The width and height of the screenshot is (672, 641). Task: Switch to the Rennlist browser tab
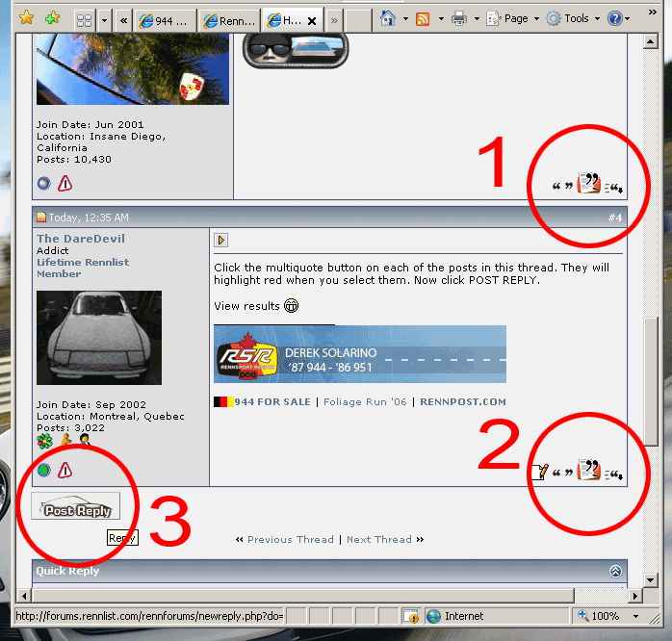tap(229, 19)
